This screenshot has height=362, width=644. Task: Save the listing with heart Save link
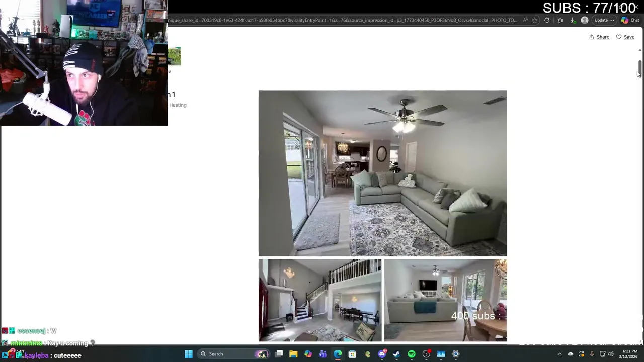point(625,37)
